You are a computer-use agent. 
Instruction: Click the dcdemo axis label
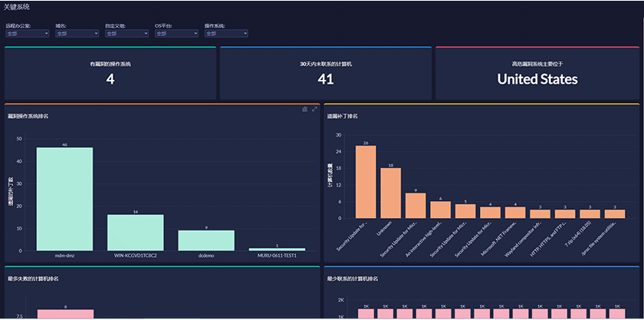click(206, 256)
